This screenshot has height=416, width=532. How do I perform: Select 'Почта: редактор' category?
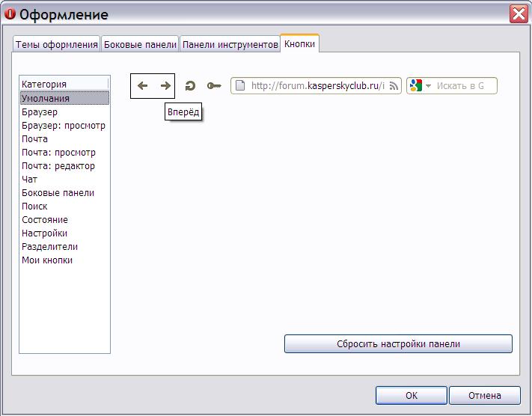(64, 166)
